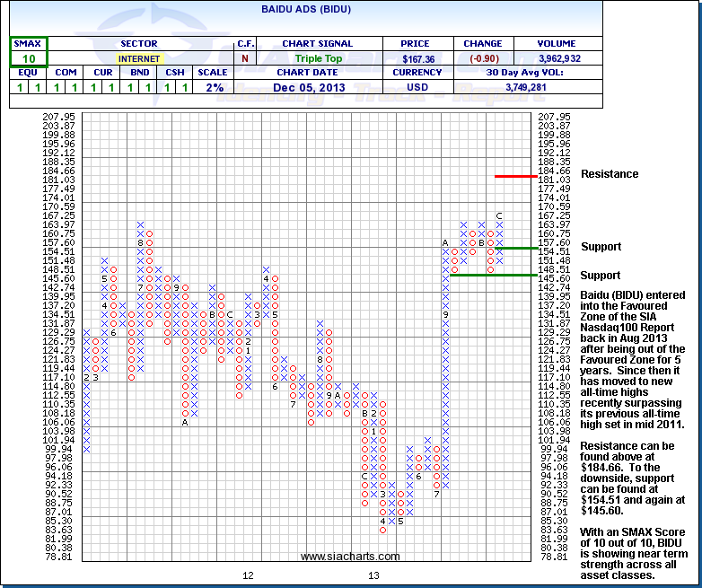The image size is (702, 588).
Task: Click the SMAX score value 10
Action: click(28, 58)
